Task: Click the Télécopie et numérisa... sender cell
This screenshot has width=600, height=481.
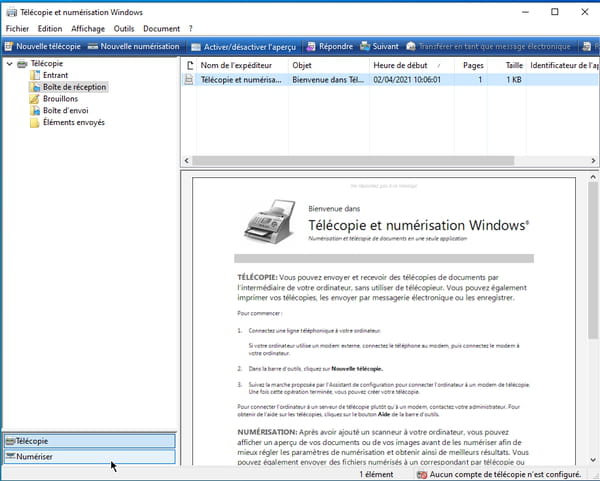Action: (241, 80)
